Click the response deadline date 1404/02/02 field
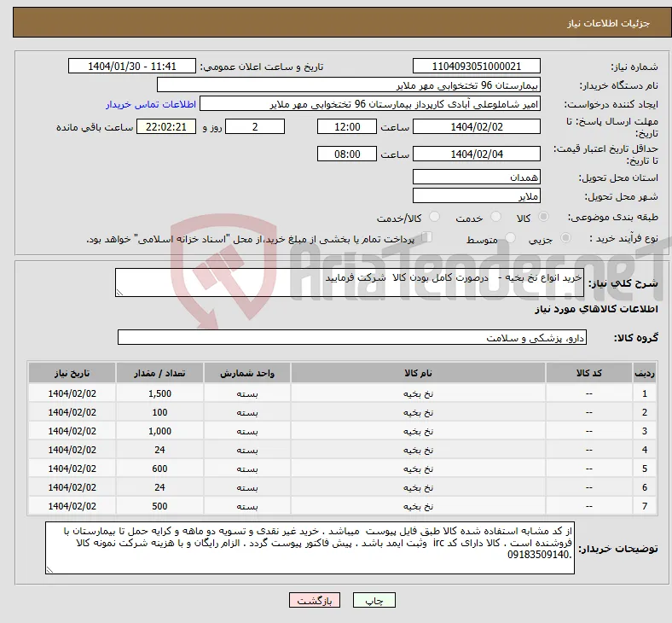 click(476, 127)
